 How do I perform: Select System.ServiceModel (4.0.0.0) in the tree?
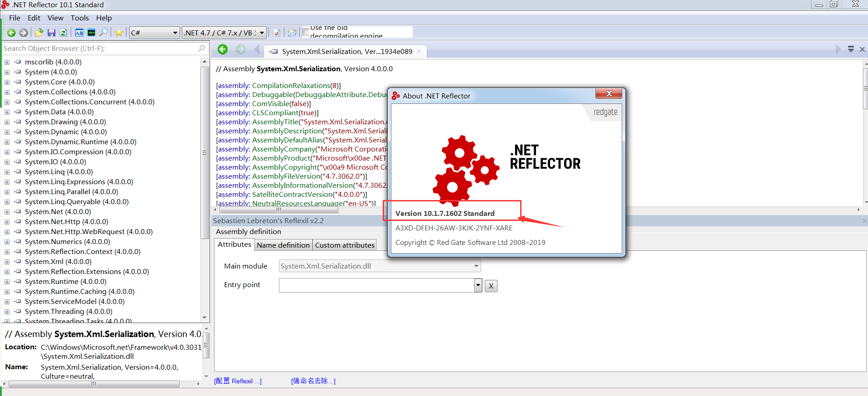[x=74, y=302]
